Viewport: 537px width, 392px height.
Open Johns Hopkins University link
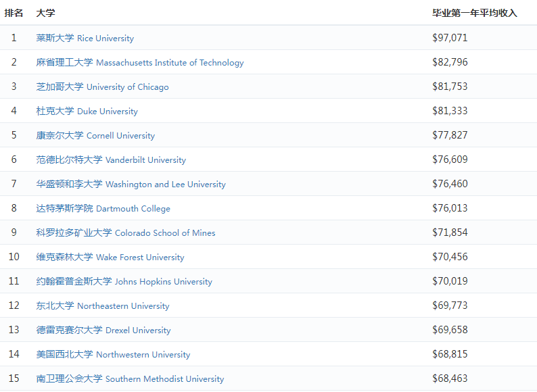pos(124,282)
